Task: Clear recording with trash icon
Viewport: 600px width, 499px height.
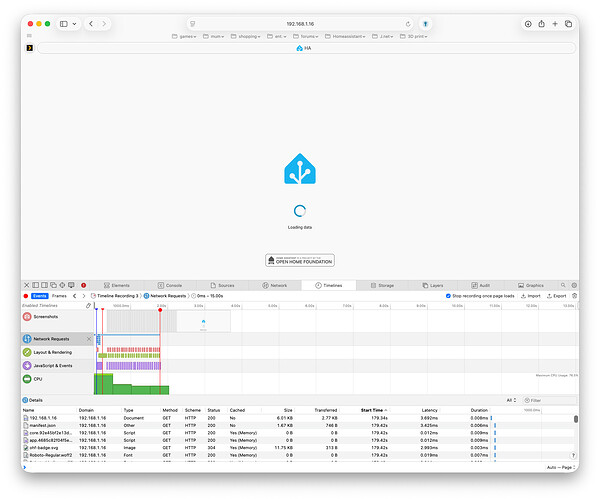Action: (574, 296)
